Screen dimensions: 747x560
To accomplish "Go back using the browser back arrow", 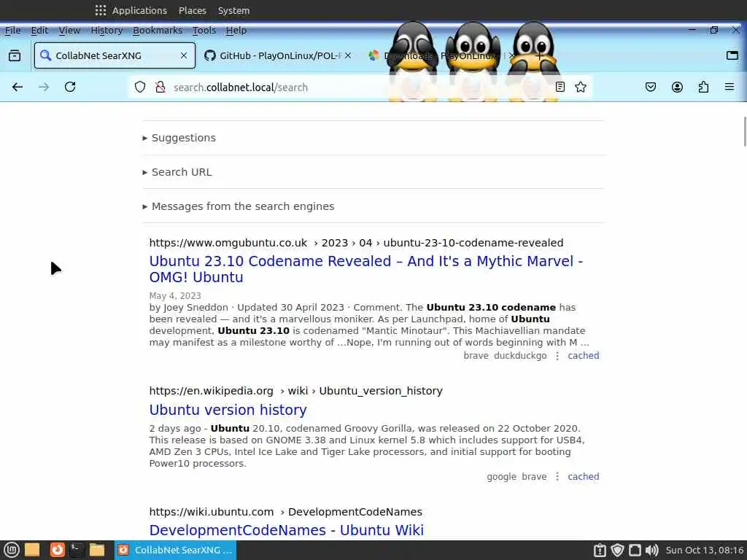I will (18, 87).
